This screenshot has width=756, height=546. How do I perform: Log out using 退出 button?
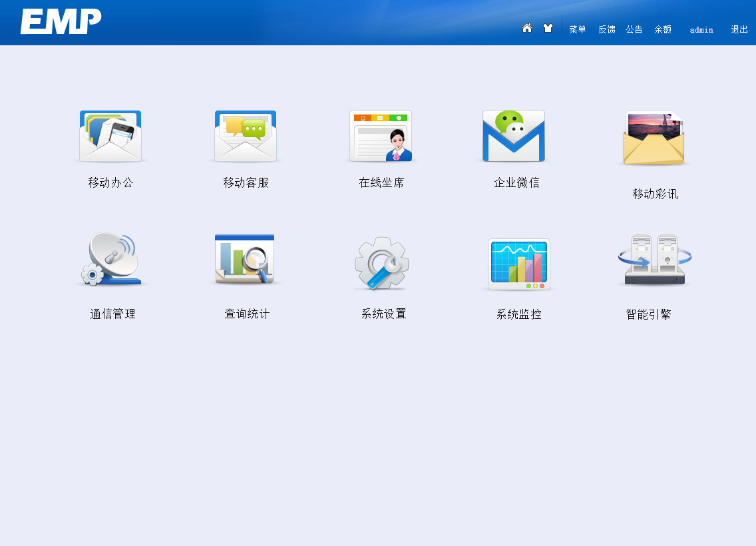coord(739,29)
